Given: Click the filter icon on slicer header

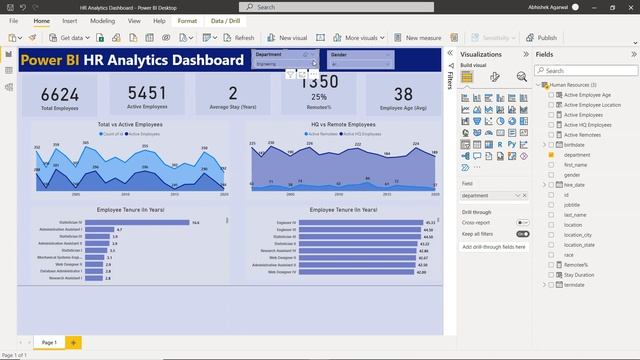Looking at the screenshot, I should [290, 74].
